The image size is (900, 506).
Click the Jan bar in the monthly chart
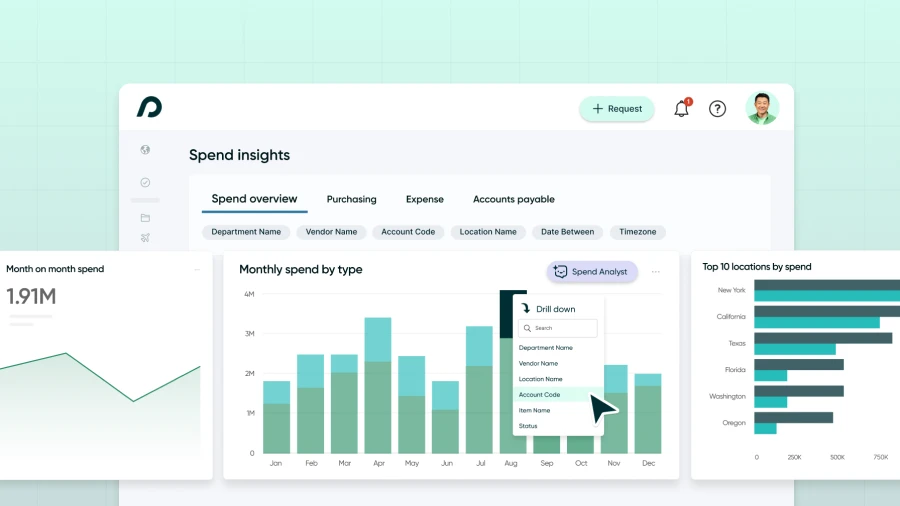coord(276,418)
